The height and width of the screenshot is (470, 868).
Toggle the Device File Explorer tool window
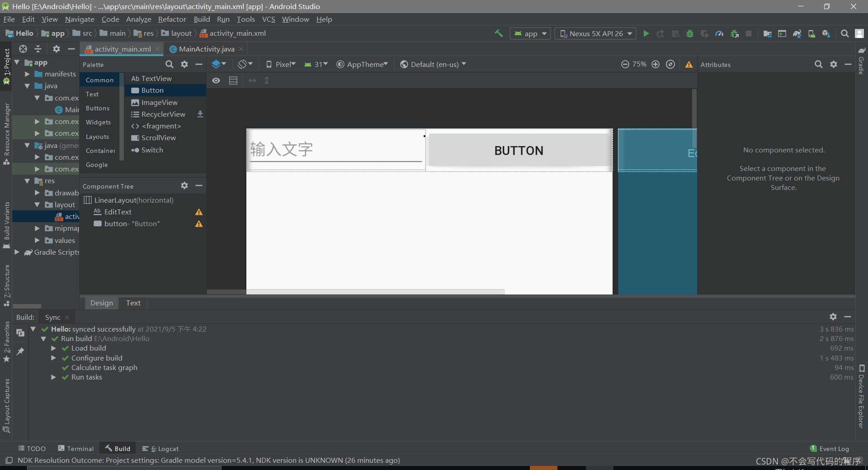tap(862, 396)
